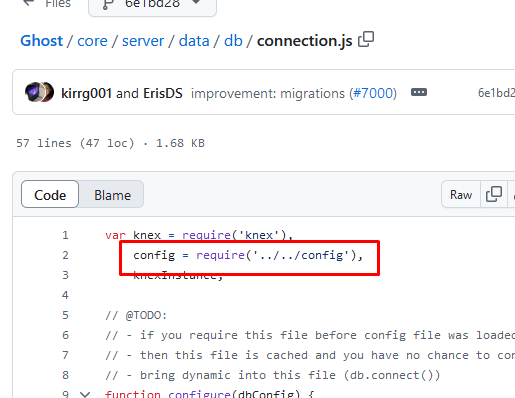The height and width of the screenshot is (398, 515).
Task: Select line number 1
Action: coord(65,235)
